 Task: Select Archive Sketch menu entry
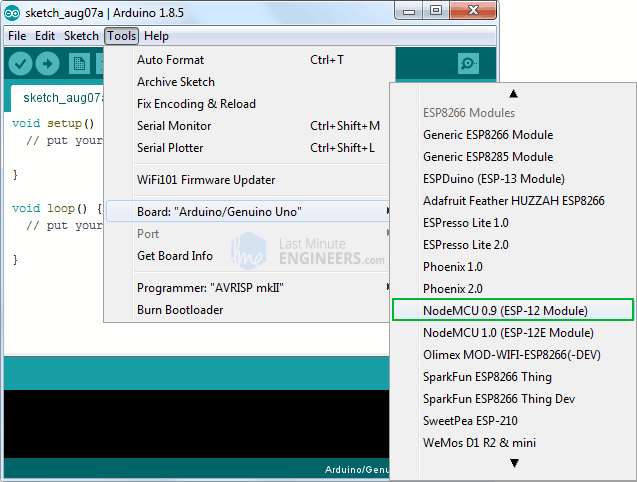coord(247,82)
